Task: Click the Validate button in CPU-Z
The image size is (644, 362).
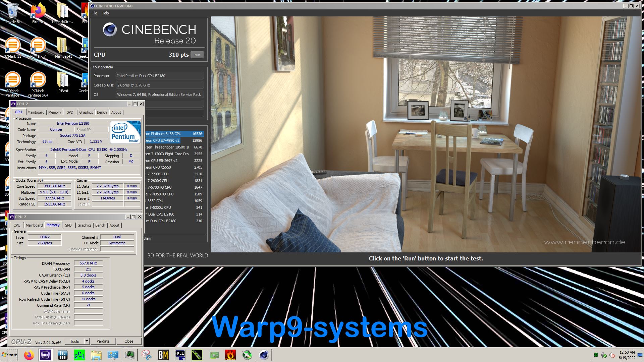Action: pos(103,341)
